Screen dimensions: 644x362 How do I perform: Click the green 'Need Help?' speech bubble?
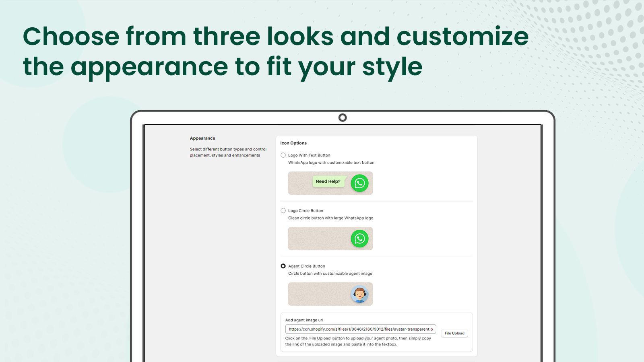point(328,181)
